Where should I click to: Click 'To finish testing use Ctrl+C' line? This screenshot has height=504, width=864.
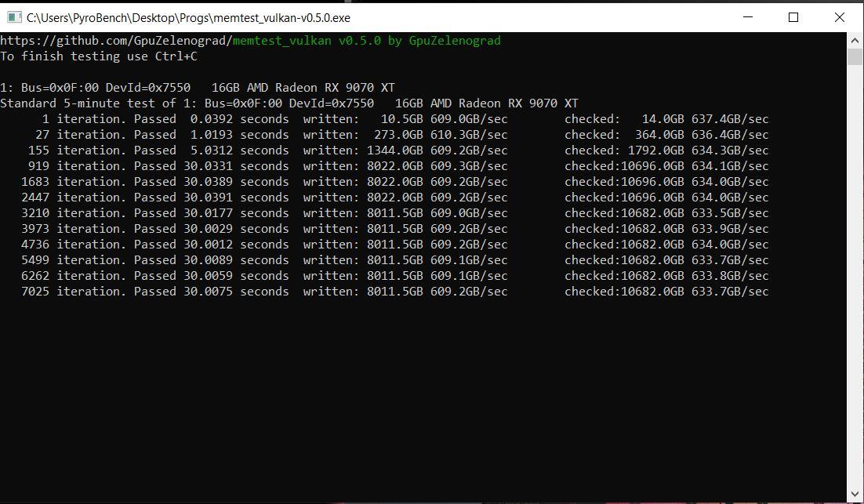click(99, 56)
